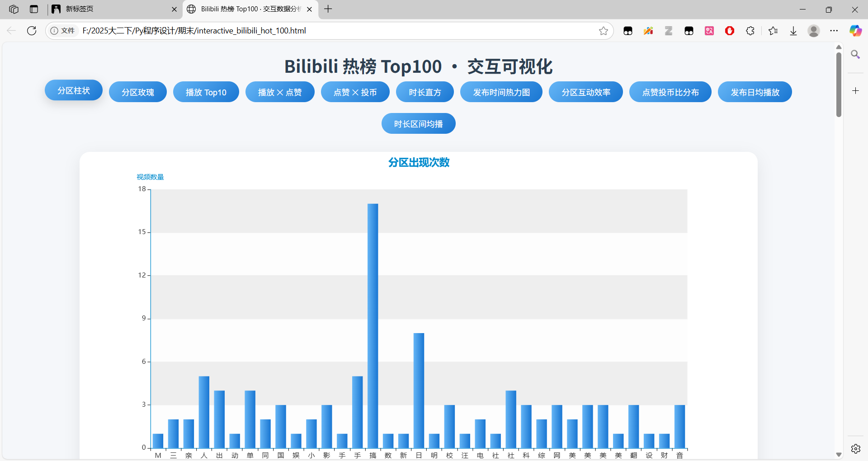This screenshot has height=461, width=868.
Task: Click the back navigation arrow
Action: click(11, 31)
